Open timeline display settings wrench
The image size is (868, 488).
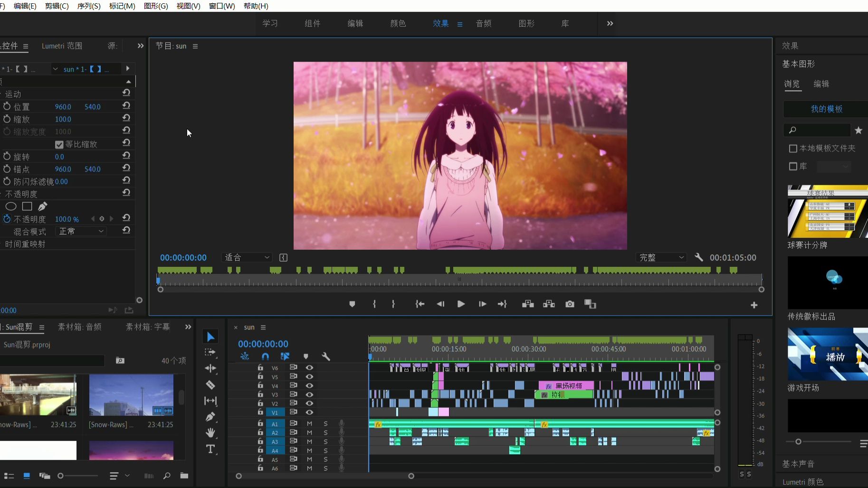click(x=326, y=357)
